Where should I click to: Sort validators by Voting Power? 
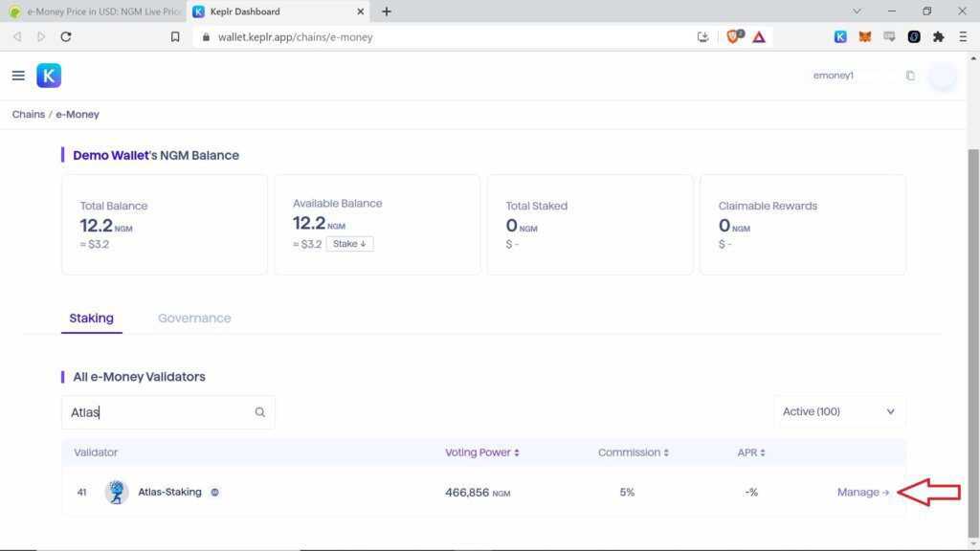[x=482, y=452]
